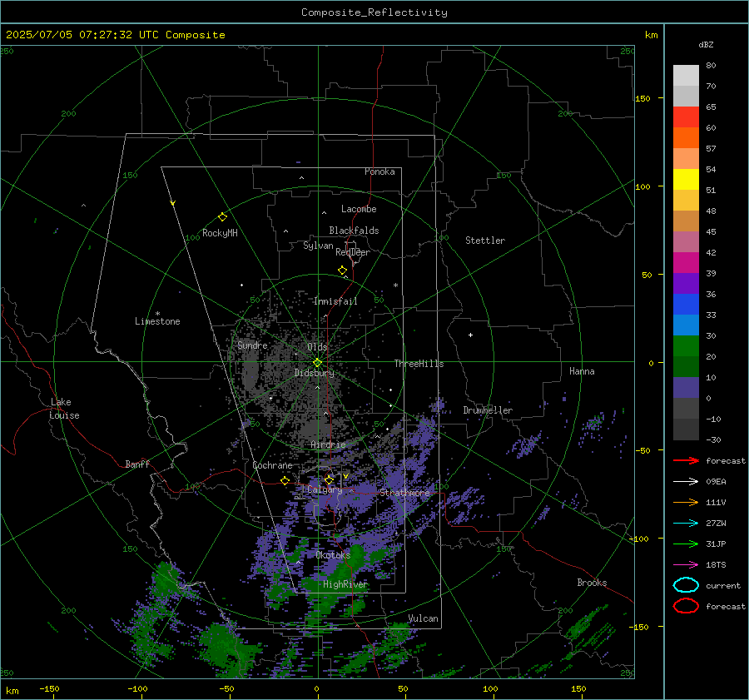Click the km unit label at bottom left

[12, 691]
